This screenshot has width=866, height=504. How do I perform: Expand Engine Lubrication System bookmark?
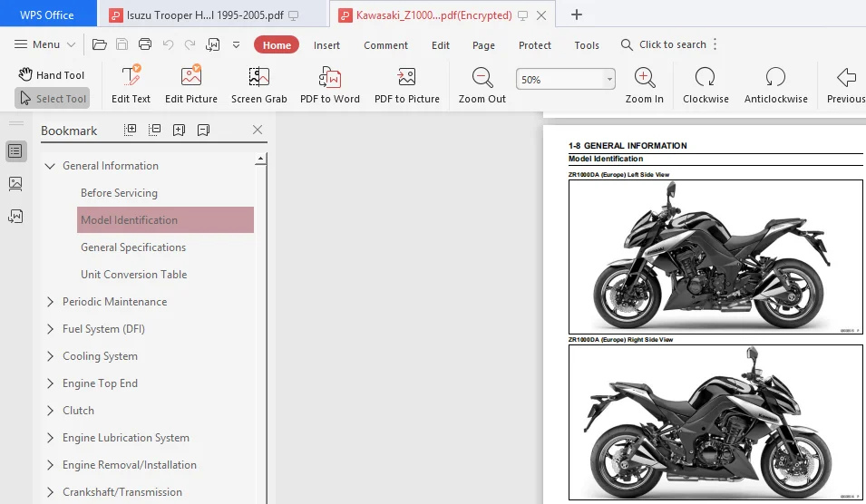tap(50, 438)
